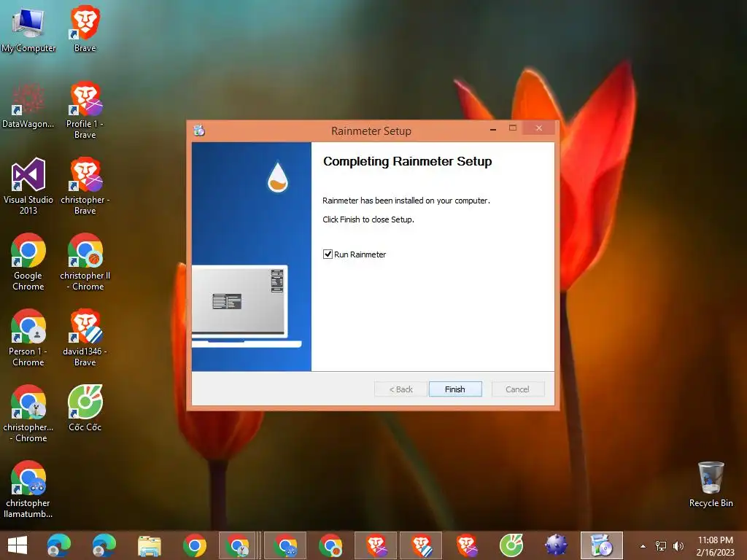Close the Rainmeter Setup window
Image resolution: width=747 pixels, height=560 pixels.
tap(539, 128)
